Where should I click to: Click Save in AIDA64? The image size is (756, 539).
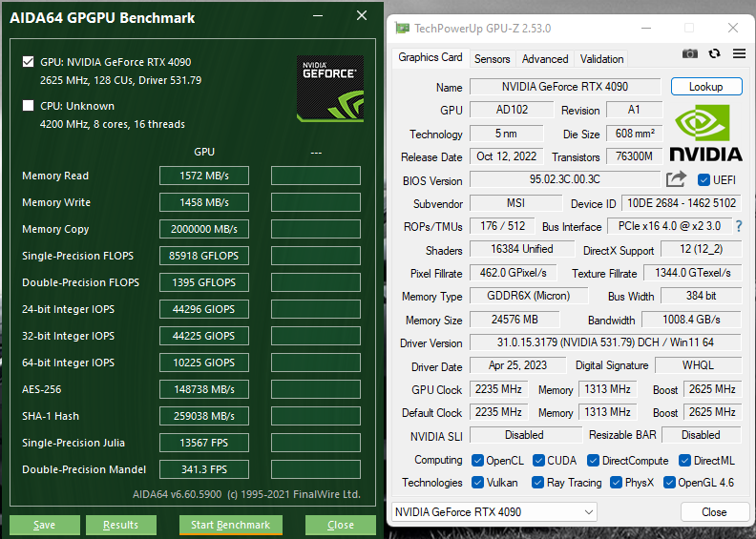click(x=44, y=525)
